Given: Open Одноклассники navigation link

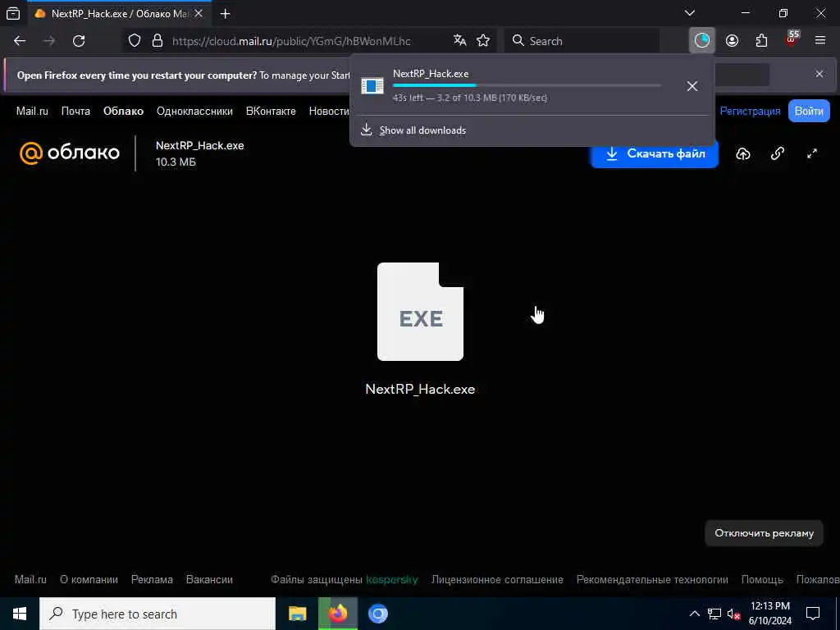Looking at the screenshot, I should coord(194,111).
